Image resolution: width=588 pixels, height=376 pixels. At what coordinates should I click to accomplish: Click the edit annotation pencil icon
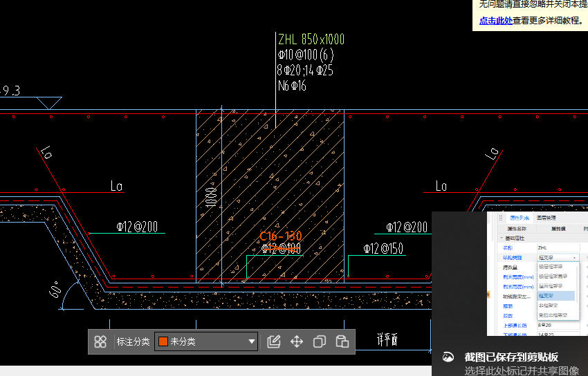274,341
